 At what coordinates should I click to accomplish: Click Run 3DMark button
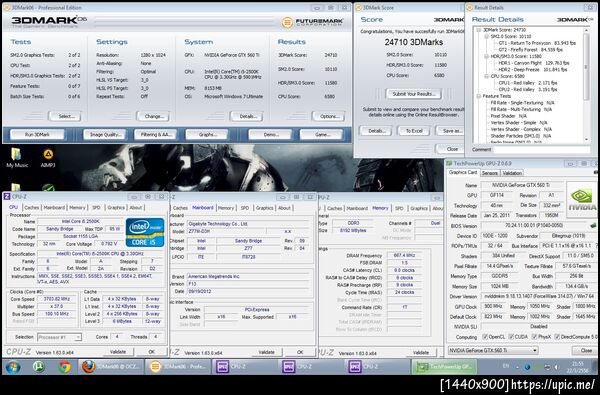[38, 134]
